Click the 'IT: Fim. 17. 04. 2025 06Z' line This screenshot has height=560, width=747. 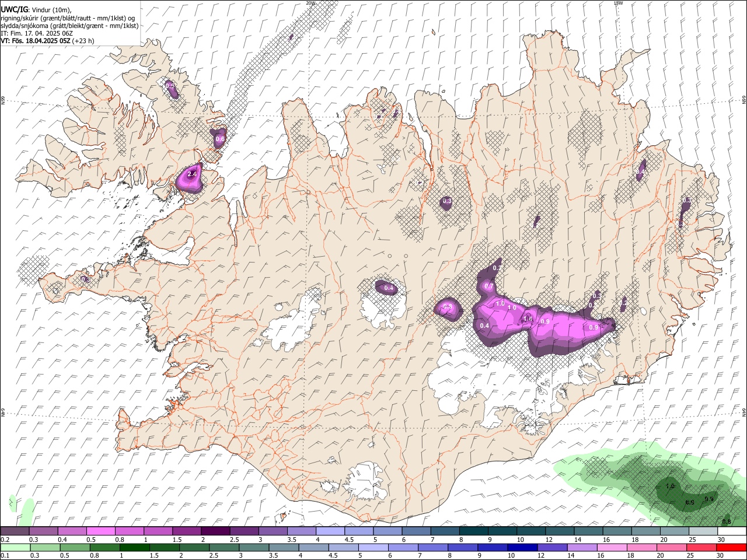coord(37,33)
